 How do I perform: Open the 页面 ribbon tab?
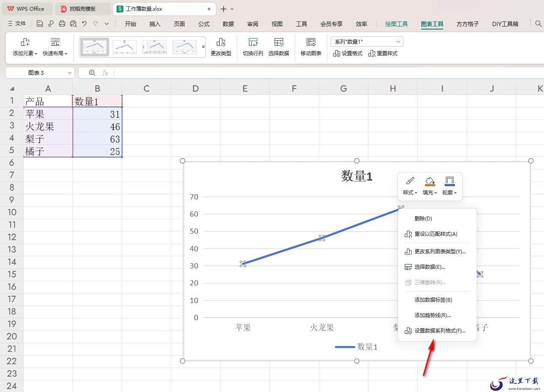(179, 24)
